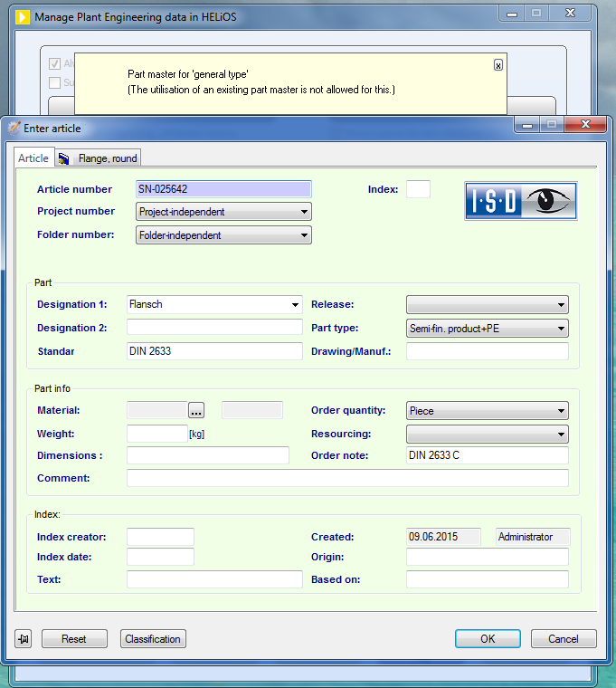Confirm the article with OK
The image size is (616, 688).
[488, 639]
